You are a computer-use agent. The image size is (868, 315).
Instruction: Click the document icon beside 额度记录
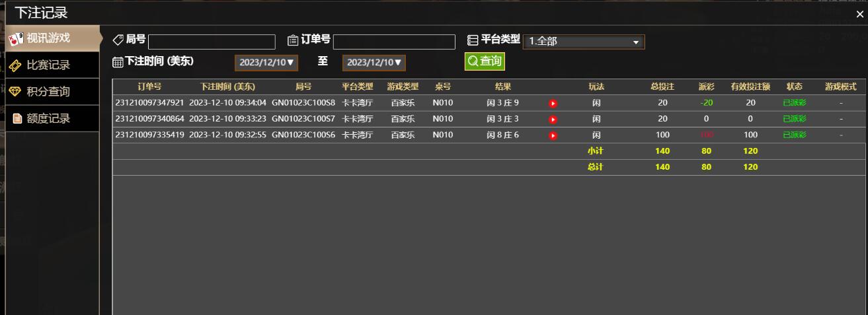pyautogui.click(x=17, y=118)
